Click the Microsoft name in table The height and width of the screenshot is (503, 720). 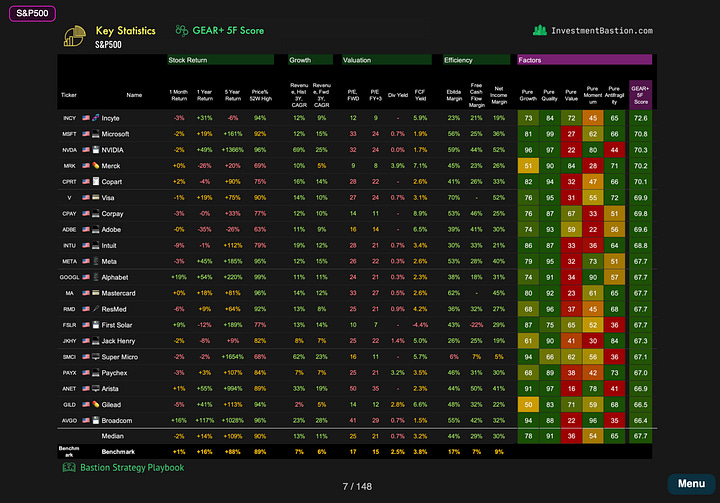tap(115, 134)
